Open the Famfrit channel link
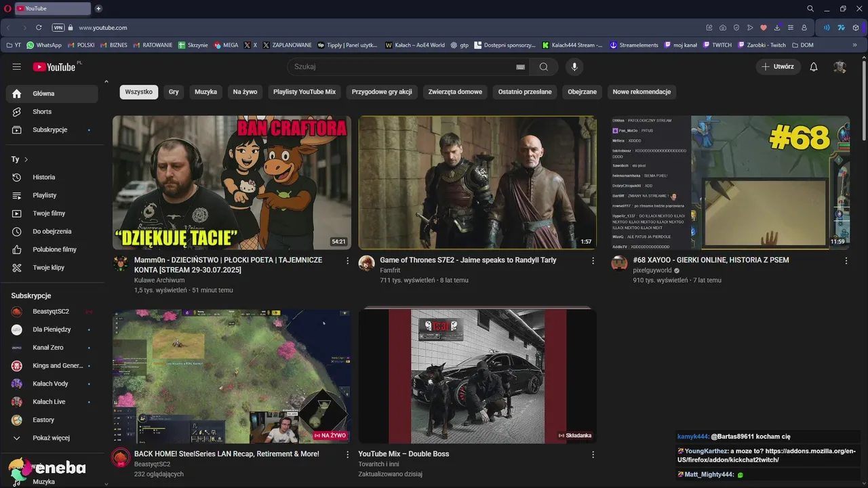The width and height of the screenshot is (868, 488). [x=390, y=270]
